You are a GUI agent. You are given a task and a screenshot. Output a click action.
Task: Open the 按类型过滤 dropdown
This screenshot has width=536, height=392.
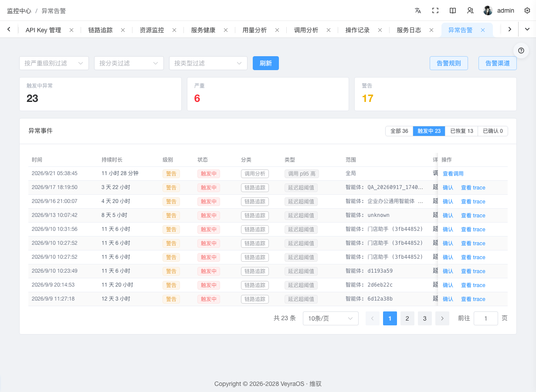coord(208,63)
